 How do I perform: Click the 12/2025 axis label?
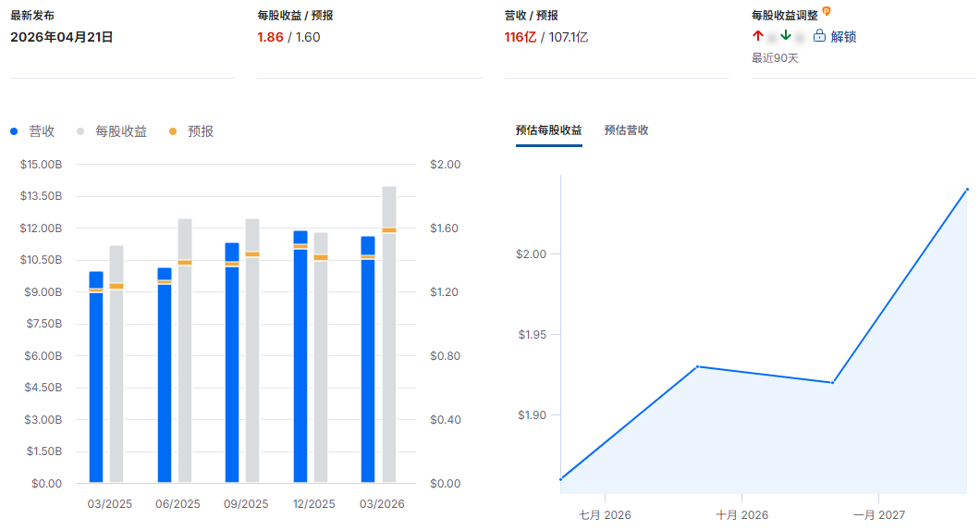[313, 504]
